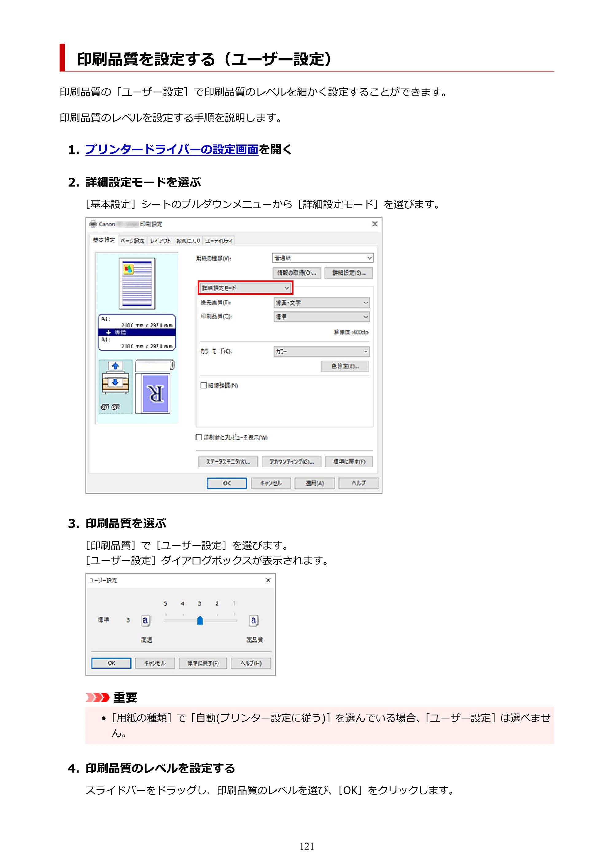Select the 基本設定 tab
Viewport: 614px width, 868px height.
tap(104, 240)
